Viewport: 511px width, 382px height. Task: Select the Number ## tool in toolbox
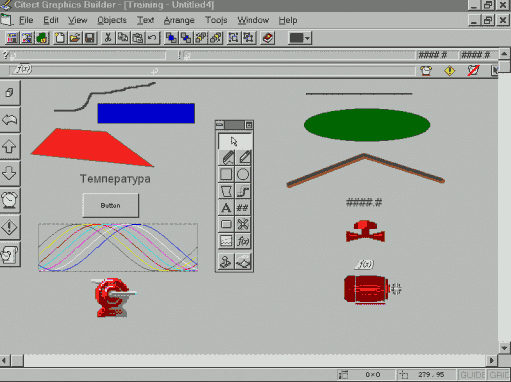point(243,207)
